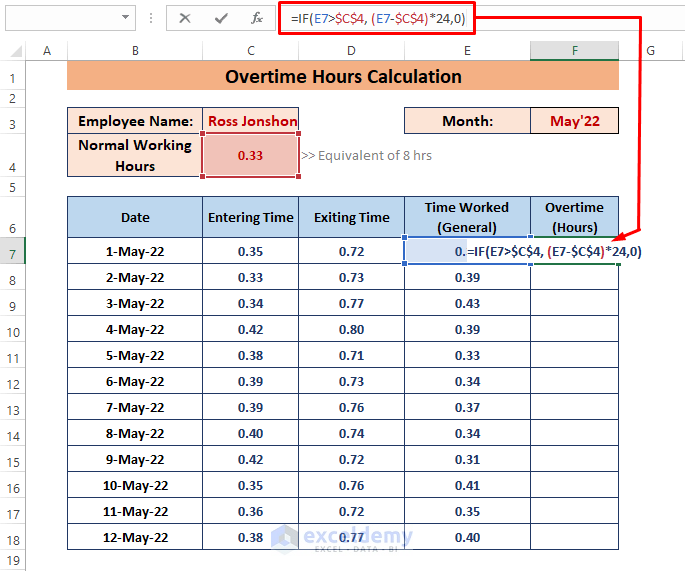The height and width of the screenshot is (571, 685).
Task: Select time worked 0.43 for 3-May-22
Action: coord(467,303)
